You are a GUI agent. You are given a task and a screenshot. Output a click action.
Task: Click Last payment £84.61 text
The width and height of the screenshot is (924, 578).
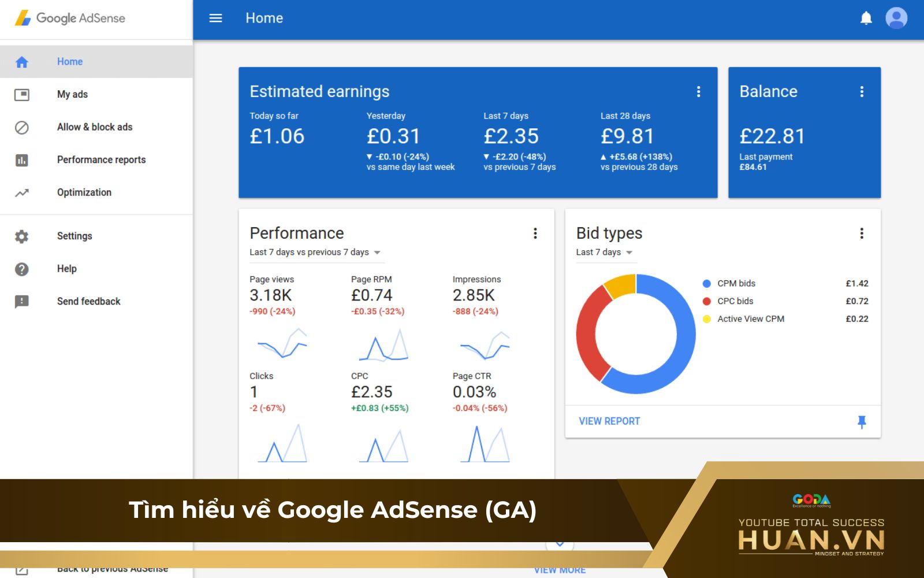[x=766, y=162]
